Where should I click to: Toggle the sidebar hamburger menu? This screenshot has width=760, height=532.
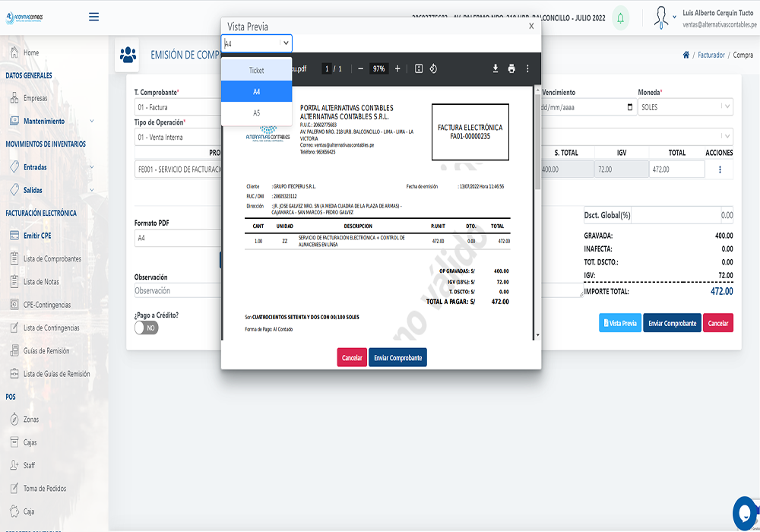pyautogui.click(x=93, y=17)
